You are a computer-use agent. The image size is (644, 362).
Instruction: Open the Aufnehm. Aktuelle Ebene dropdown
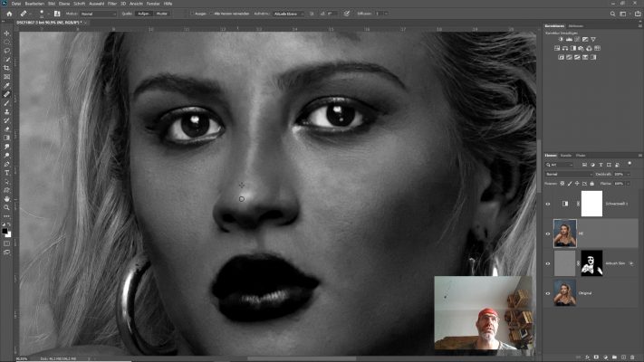[x=290, y=14]
